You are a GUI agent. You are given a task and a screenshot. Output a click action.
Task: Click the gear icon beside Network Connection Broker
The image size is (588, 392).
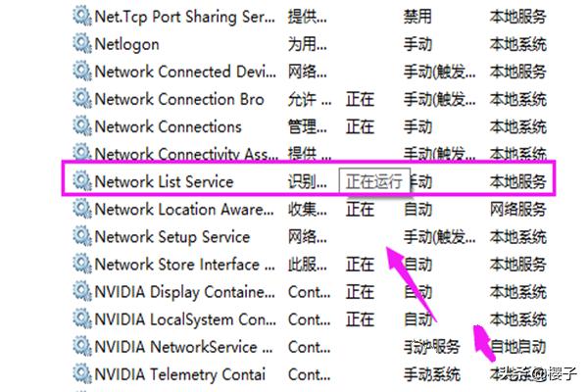click(81, 99)
